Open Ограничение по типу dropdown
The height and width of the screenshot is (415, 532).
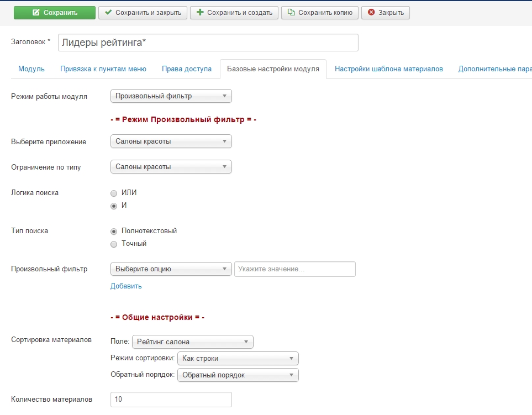point(171,167)
